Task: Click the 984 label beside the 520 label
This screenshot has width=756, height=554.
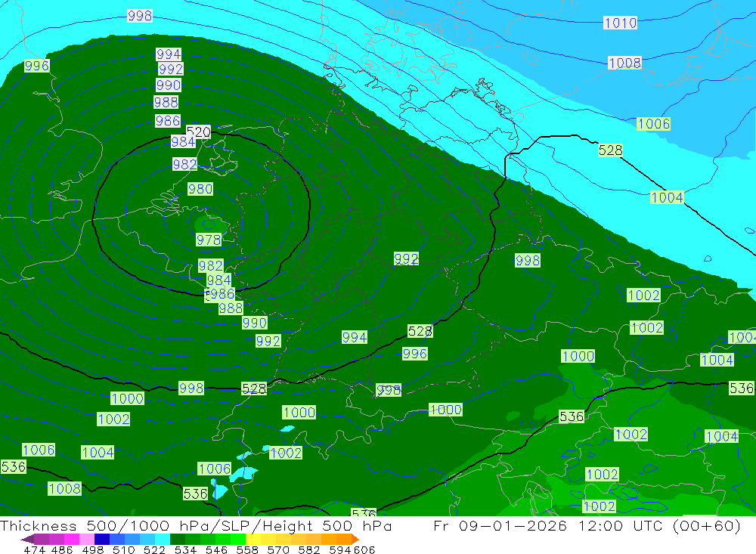Action: point(183,142)
